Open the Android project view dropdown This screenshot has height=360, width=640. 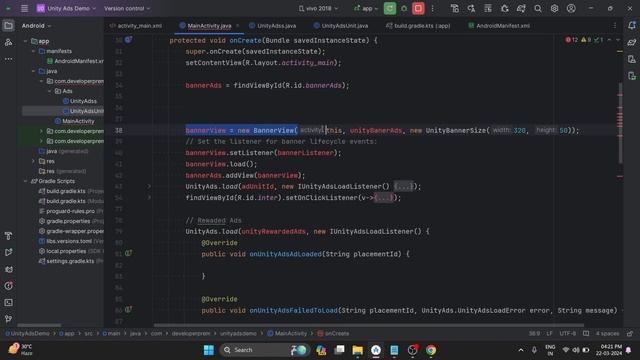(x=36, y=26)
